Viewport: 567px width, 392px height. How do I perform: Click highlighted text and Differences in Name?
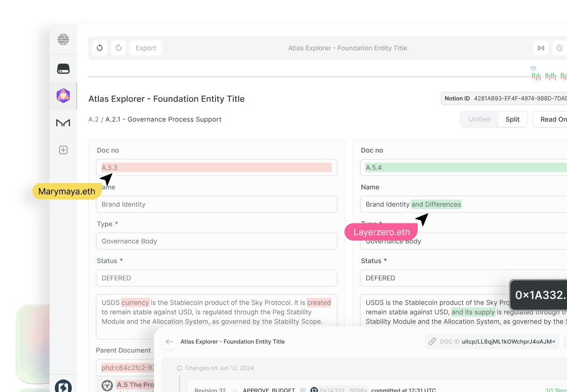436,204
